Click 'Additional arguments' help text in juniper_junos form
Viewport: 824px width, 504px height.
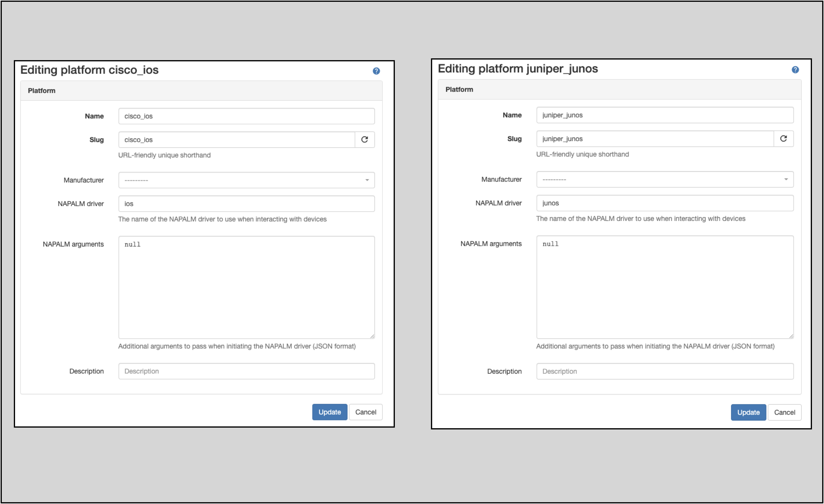(655, 346)
